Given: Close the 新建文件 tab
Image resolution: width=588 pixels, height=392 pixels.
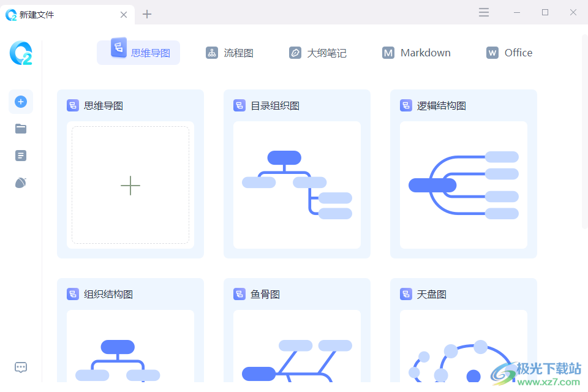Looking at the screenshot, I should [124, 15].
